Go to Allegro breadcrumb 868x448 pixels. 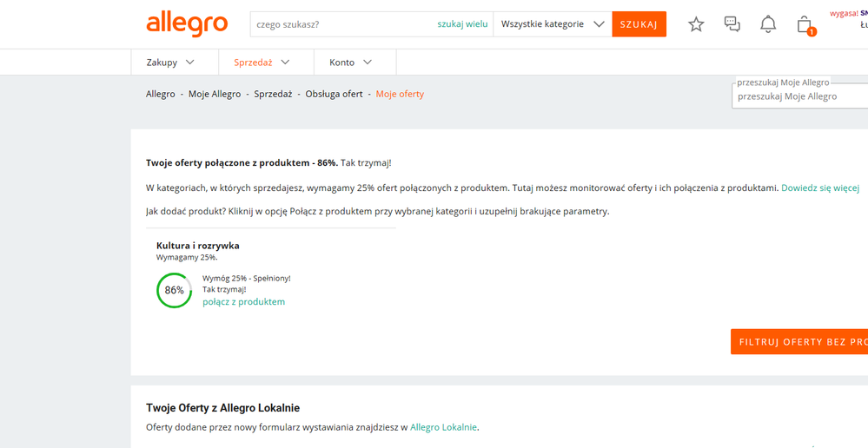coord(161,94)
